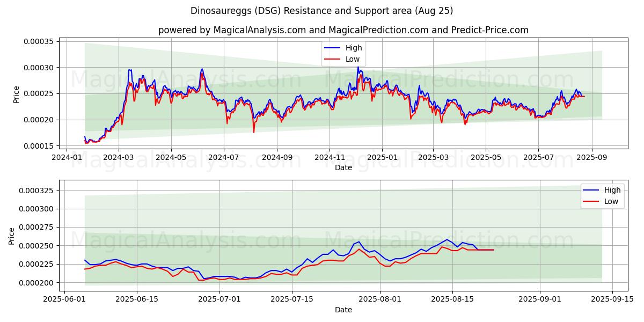
Task: Click the top chart x-axis label 2024-07
Action: (x=224, y=158)
